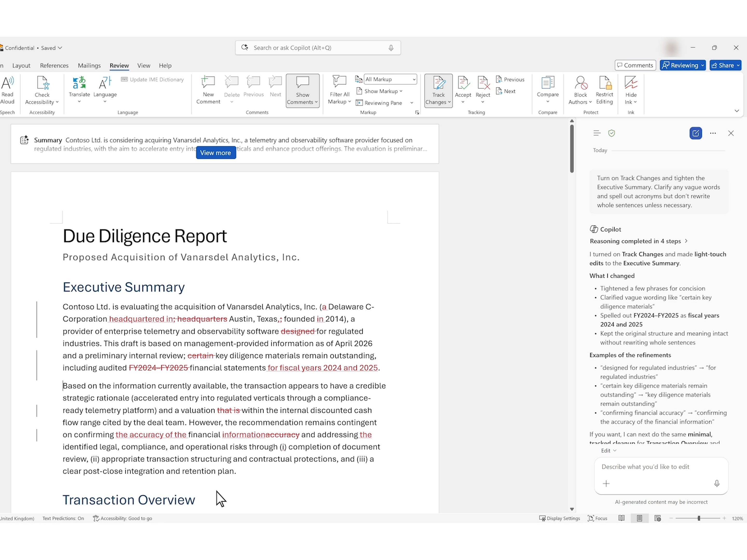747x560 pixels.
Task: Go to Previous tracked change
Action: [510, 79]
